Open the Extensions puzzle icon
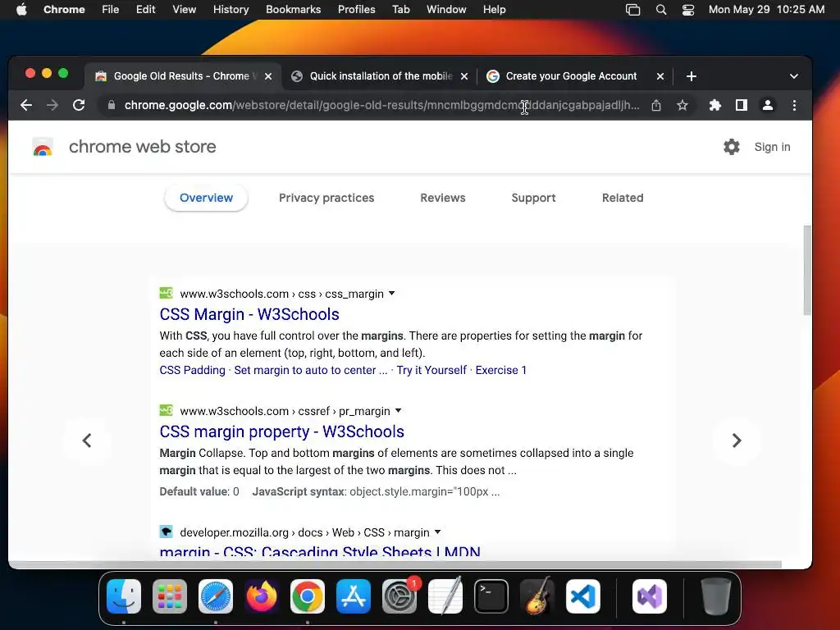The image size is (840, 630). [x=715, y=106]
